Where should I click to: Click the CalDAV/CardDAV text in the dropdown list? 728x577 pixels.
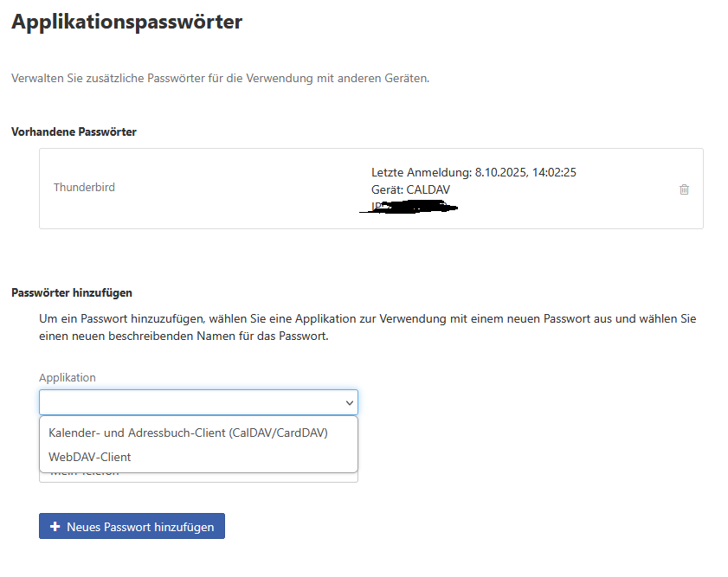tap(279, 433)
